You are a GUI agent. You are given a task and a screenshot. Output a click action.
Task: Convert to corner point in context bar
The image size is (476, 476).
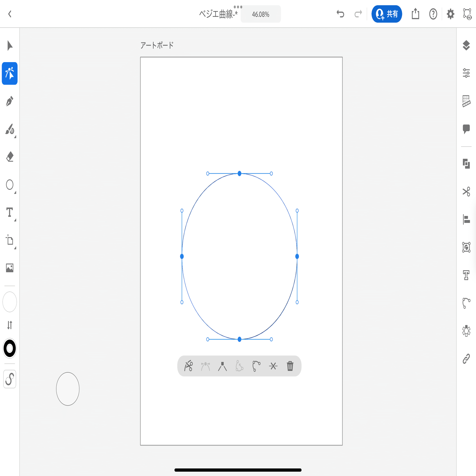(222, 366)
